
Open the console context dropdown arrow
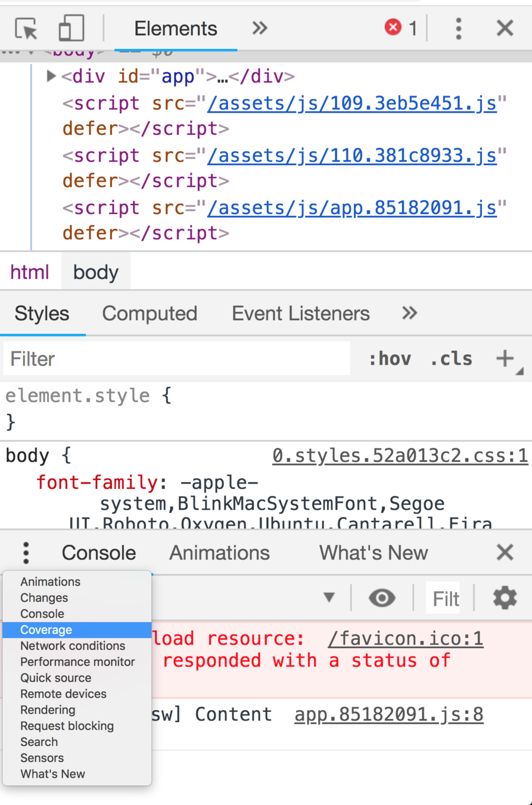[x=329, y=597]
